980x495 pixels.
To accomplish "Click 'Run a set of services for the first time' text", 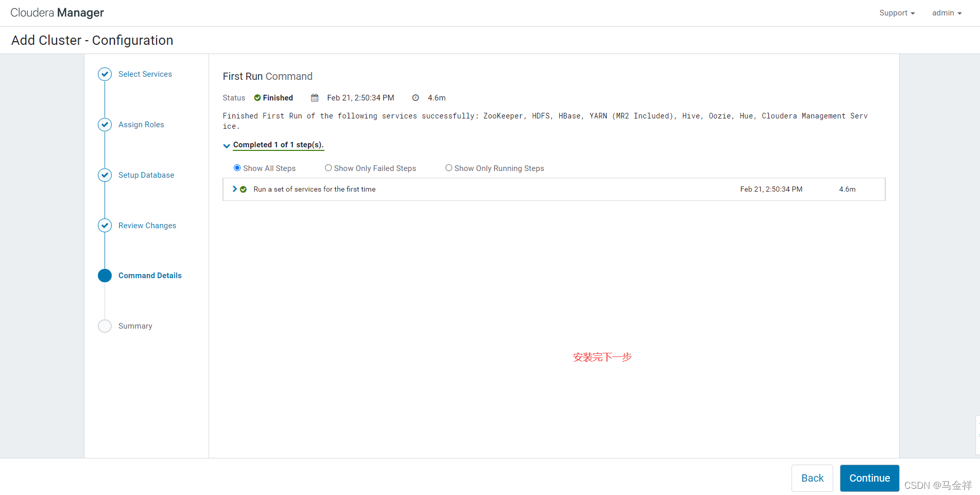I will [x=315, y=190].
